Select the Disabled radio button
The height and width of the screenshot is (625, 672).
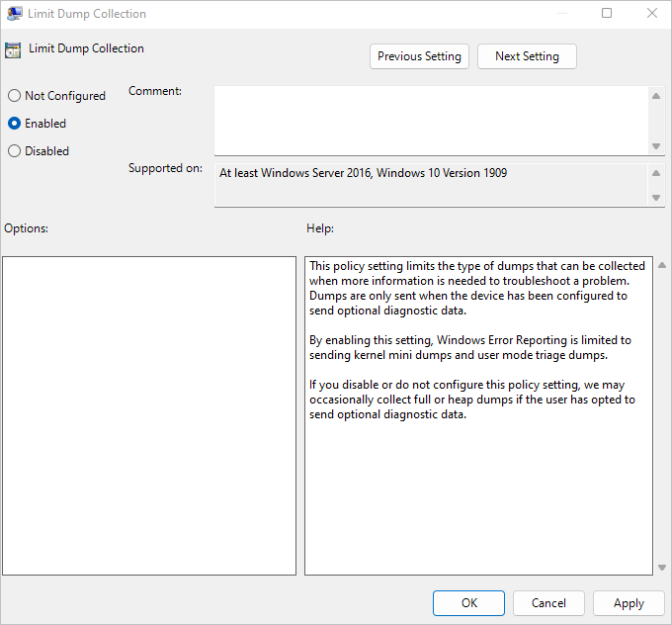[x=39, y=151]
